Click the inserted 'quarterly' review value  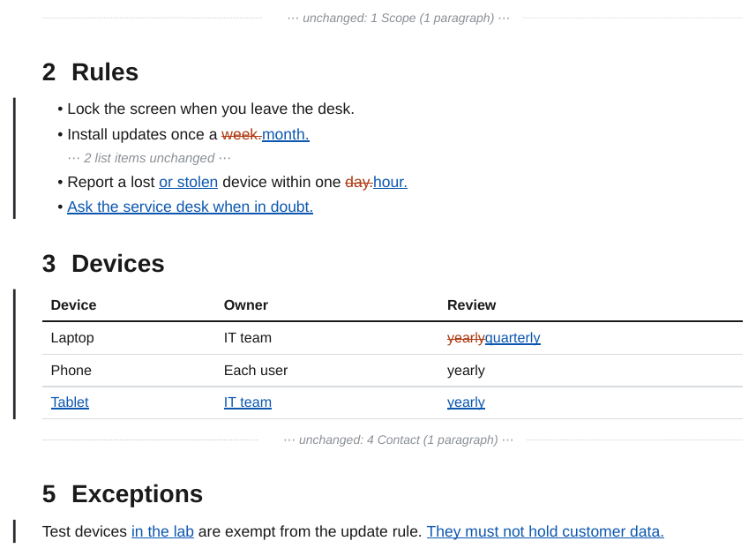click(x=513, y=337)
